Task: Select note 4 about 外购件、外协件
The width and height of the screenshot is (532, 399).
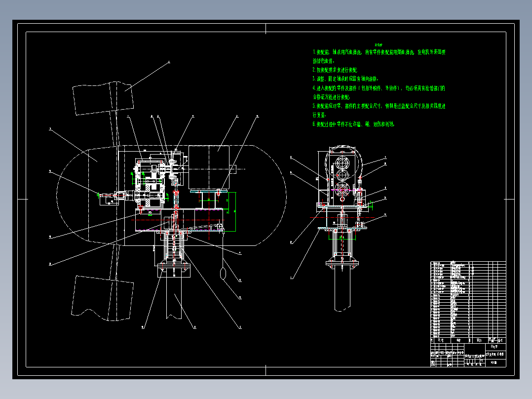Action: click(379, 92)
